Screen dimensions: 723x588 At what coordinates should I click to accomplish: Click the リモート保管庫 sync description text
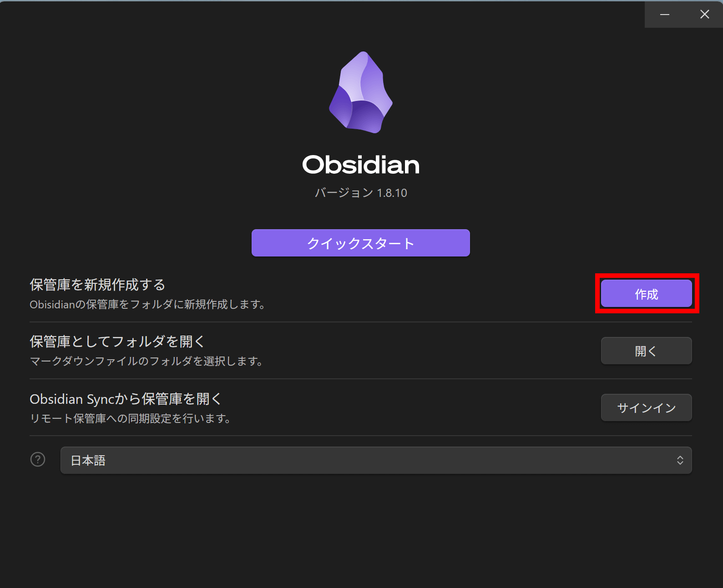[131, 418]
